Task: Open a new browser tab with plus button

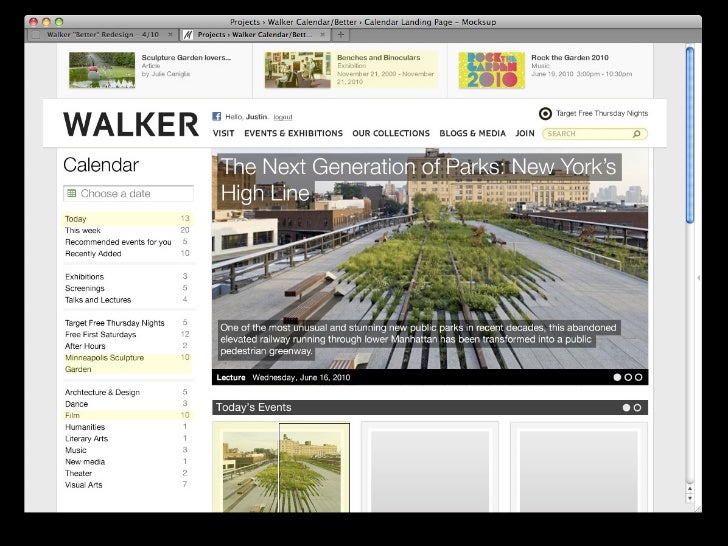Action: pyautogui.click(x=340, y=34)
